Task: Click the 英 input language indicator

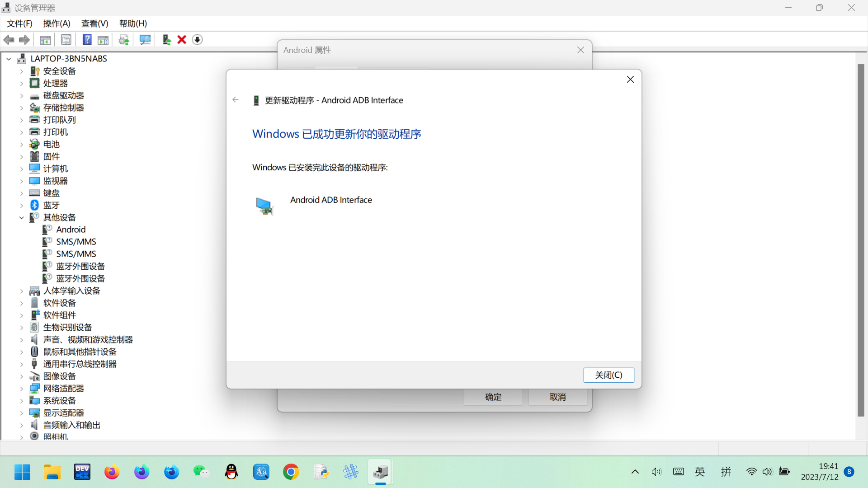Action: 700,472
